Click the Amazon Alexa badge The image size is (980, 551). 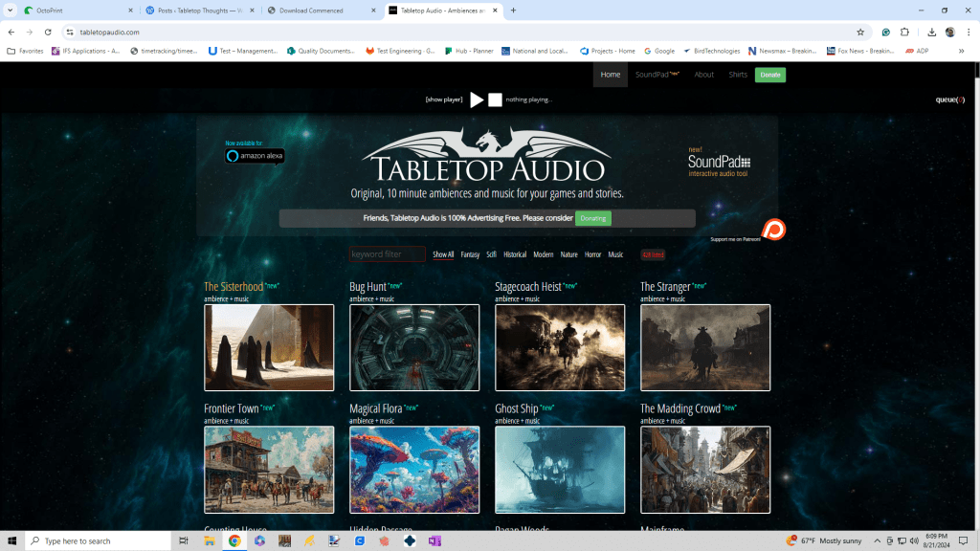coord(255,156)
